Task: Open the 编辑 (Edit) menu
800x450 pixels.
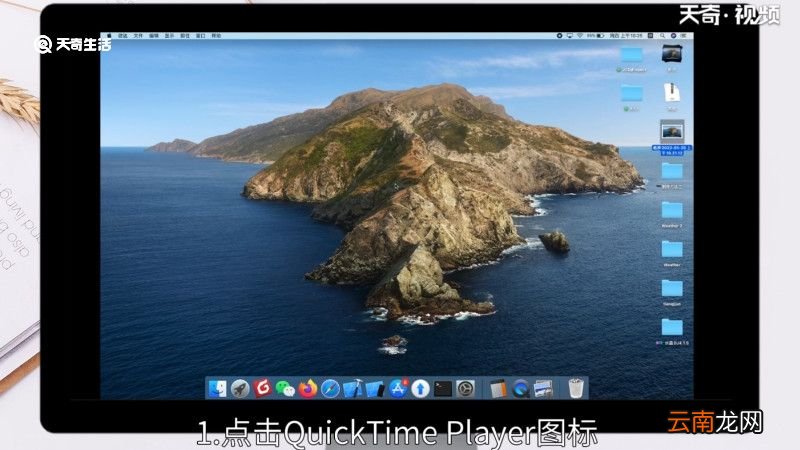Action: pyautogui.click(x=154, y=36)
